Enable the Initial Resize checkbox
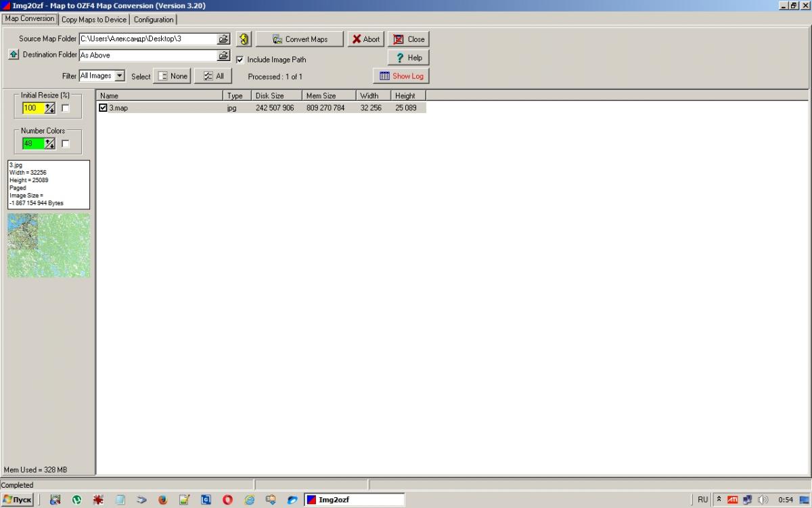Viewport: 812px width, 508px height. (66, 108)
